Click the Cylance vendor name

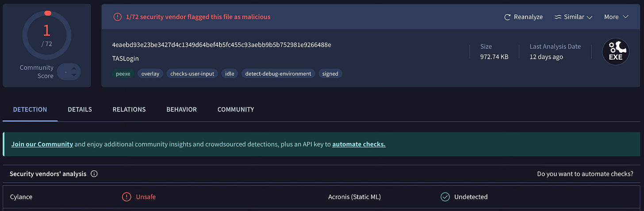(x=21, y=197)
